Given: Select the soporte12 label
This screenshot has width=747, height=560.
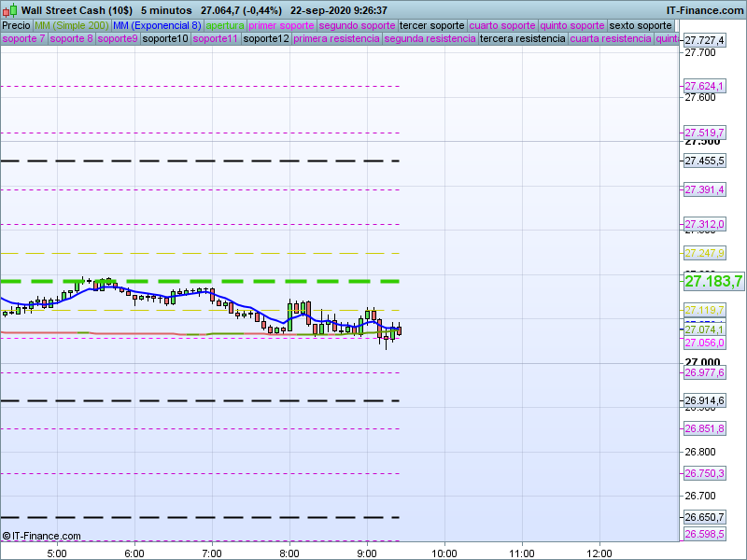Looking at the screenshot, I should click(266, 38).
